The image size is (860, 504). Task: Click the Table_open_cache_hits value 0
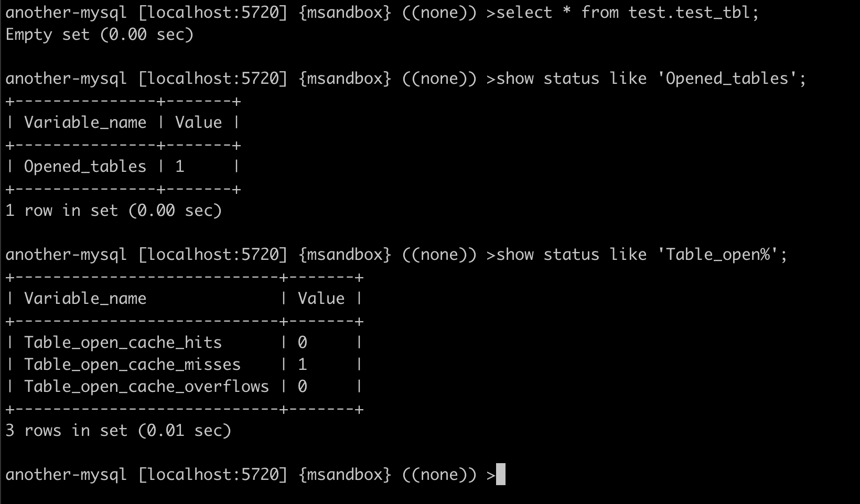pyautogui.click(x=303, y=343)
